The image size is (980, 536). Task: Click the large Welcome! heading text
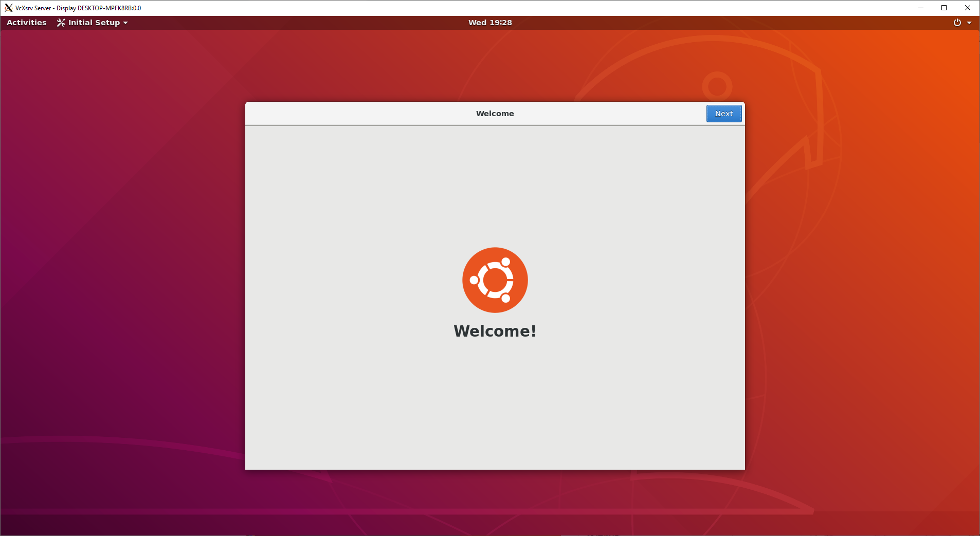click(x=495, y=331)
